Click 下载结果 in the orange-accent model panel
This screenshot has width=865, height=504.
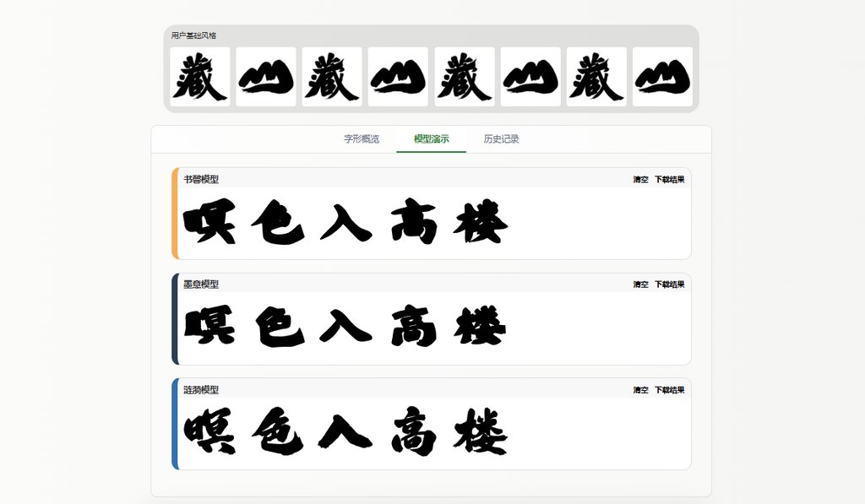click(x=670, y=179)
